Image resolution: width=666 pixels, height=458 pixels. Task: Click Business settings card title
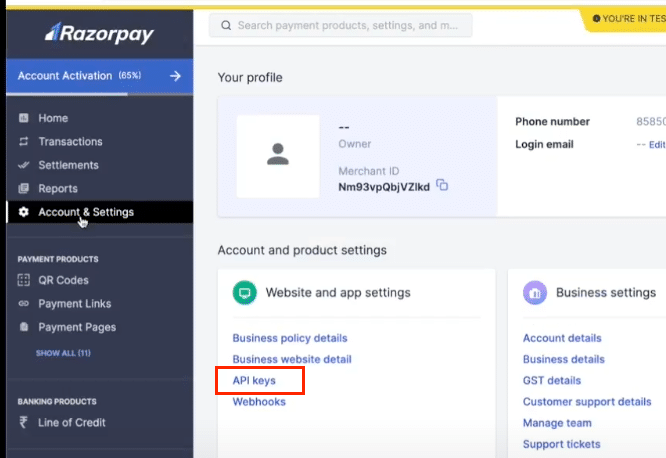point(606,293)
